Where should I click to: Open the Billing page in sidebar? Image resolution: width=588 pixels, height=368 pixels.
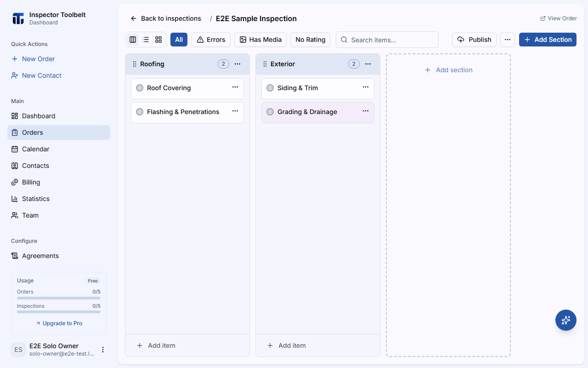[x=59, y=182]
